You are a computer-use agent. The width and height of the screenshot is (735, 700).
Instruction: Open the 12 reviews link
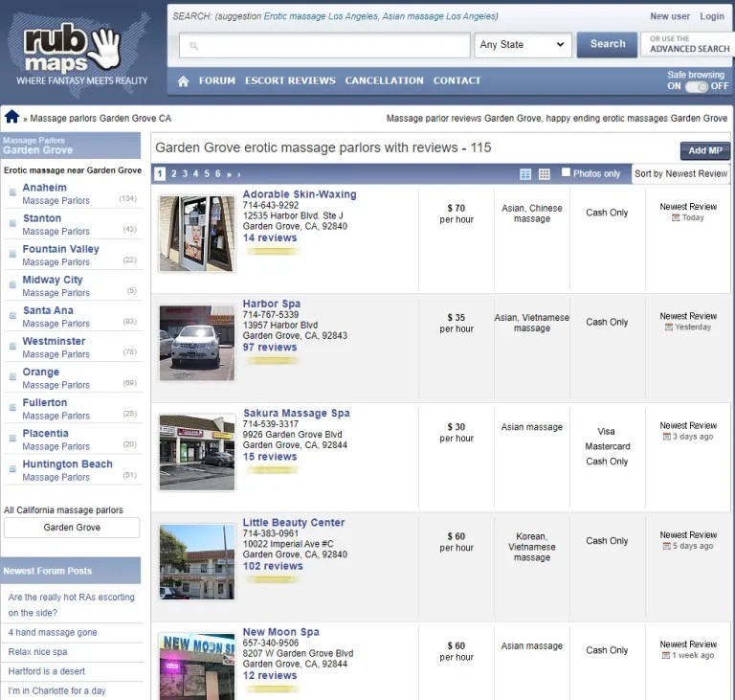[x=270, y=676]
